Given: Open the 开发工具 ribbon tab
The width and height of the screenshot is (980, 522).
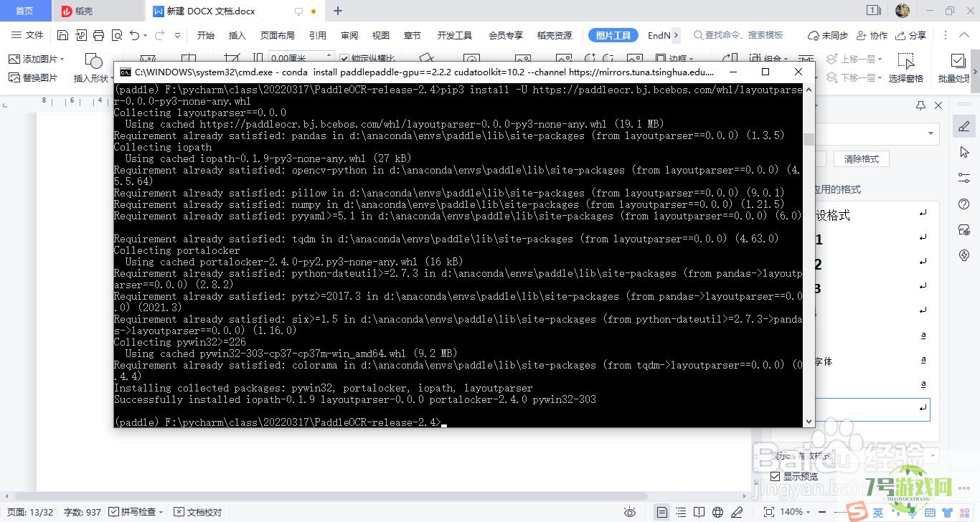Looking at the screenshot, I should coord(455,35).
